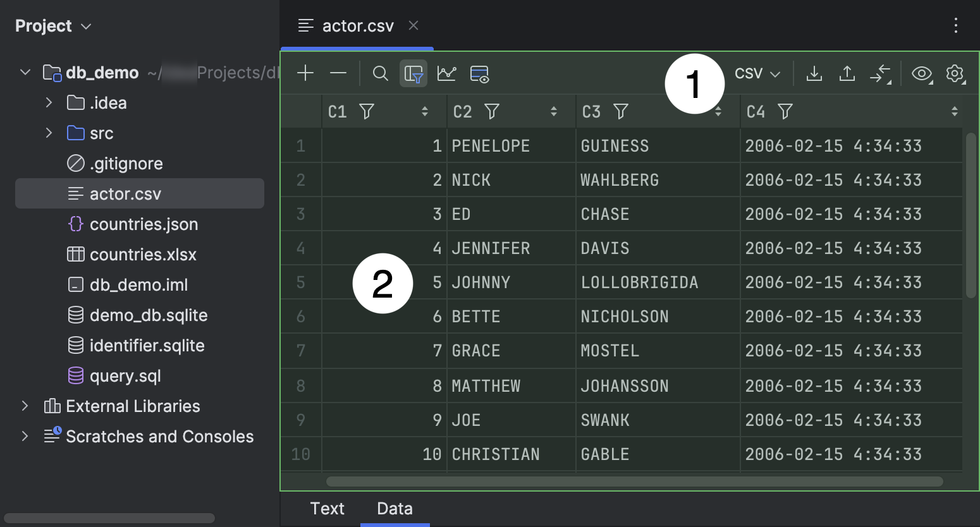This screenshot has height=527, width=980.
Task: Collapse the db_demo project tree node
Action: pyautogui.click(x=24, y=72)
